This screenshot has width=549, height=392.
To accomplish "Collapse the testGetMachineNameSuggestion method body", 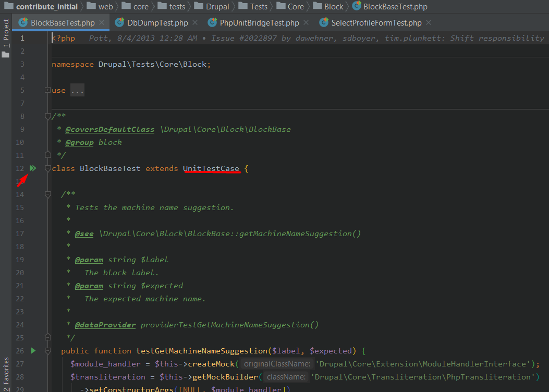I will click(48, 351).
